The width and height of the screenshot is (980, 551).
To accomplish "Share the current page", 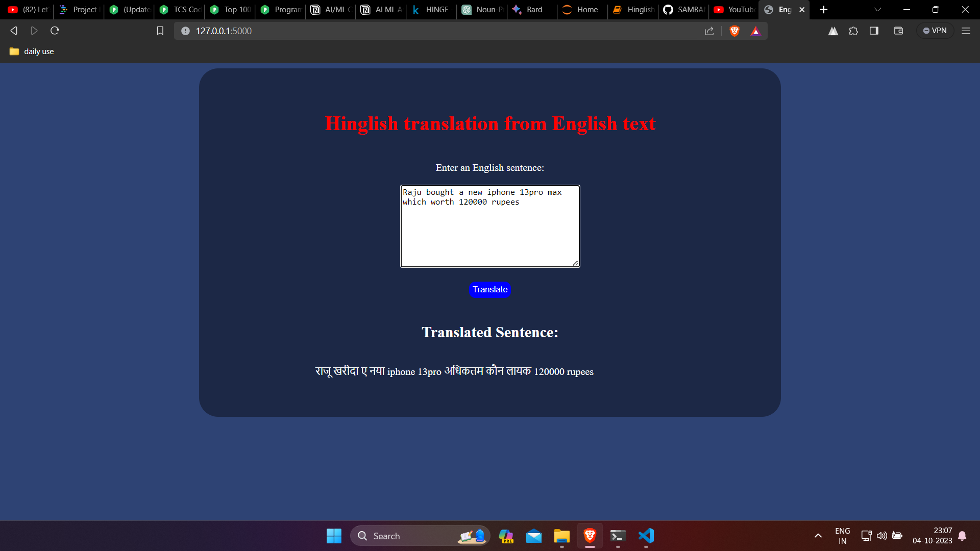I will point(709,31).
